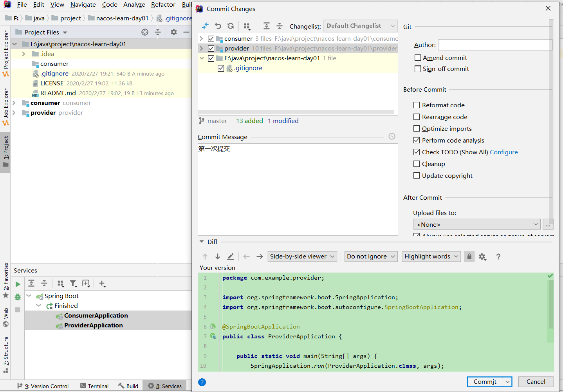This screenshot has height=392, width=563.
Task: Collapse all changes in commit toolbar
Action: 280,26
